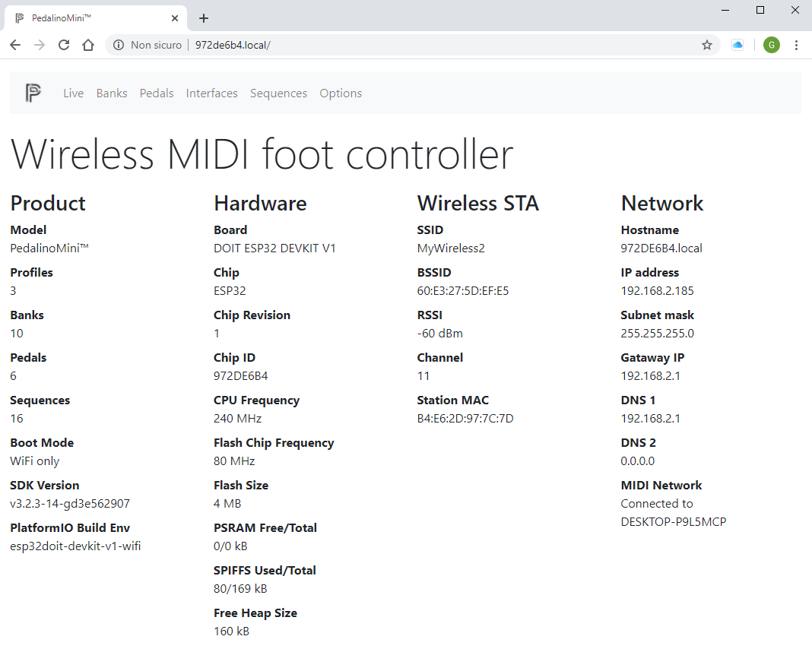Open the green G profile avatar
The height and width of the screenshot is (671, 812).
772,45
